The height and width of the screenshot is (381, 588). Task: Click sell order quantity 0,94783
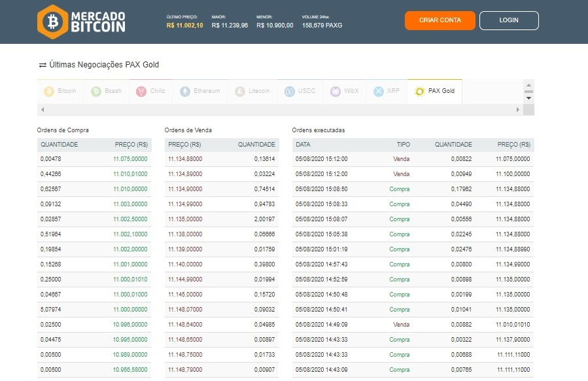[264, 204]
